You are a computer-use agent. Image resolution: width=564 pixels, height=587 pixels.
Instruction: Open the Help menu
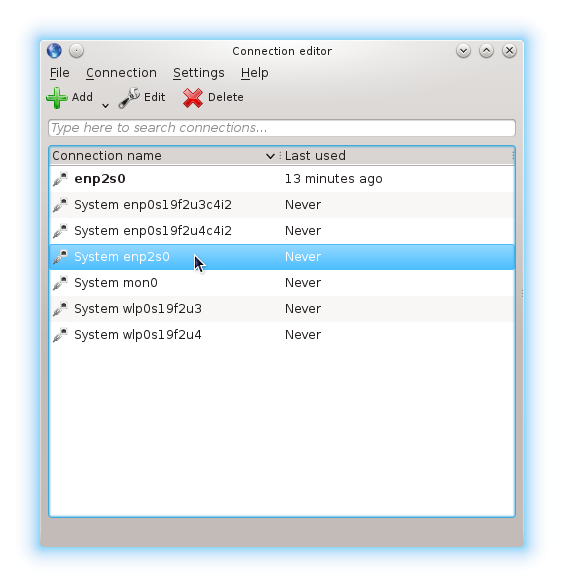tap(254, 73)
